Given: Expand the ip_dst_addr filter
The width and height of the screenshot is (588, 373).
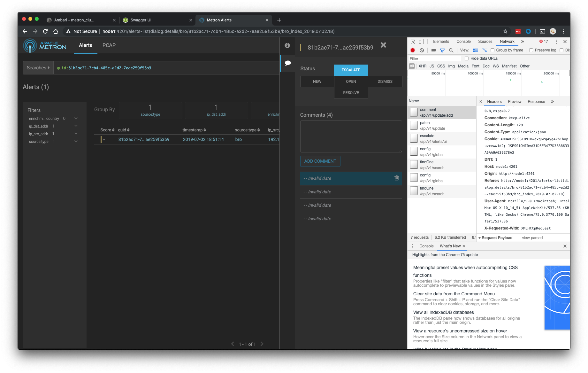Looking at the screenshot, I should click(76, 126).
